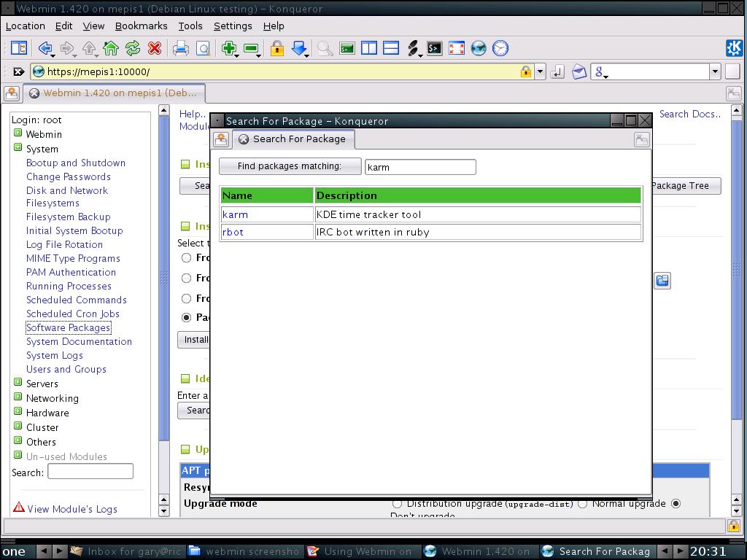Expand the Networking category
747x560 pixels.
tap(18, 397)
